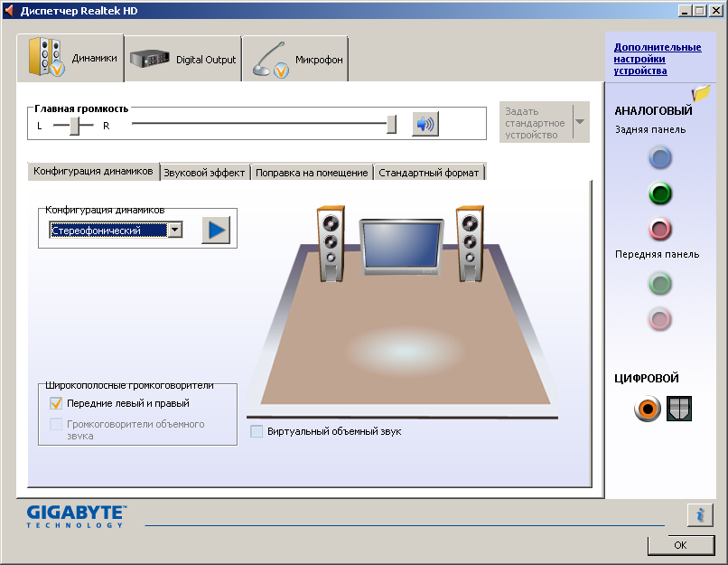Mute the main volume speaker icon
The height and width of the screenshot is (565, 728).
[425, 124]
